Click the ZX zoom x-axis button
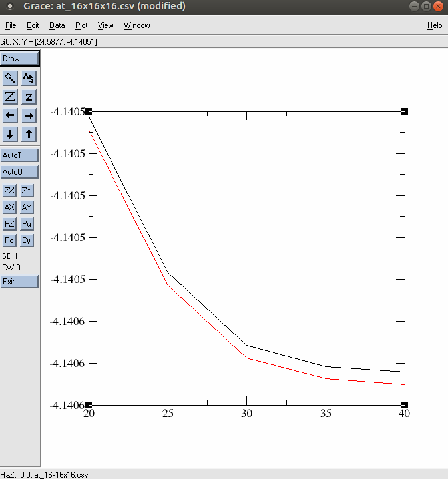Viewport: 448px width, 479px height. [x=9, y=191]
